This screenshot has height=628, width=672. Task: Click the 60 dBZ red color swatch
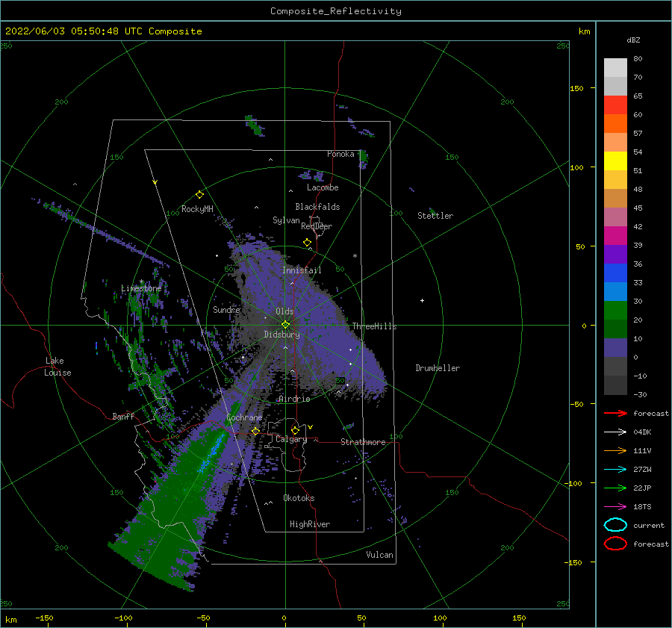[x=615, y=105]
